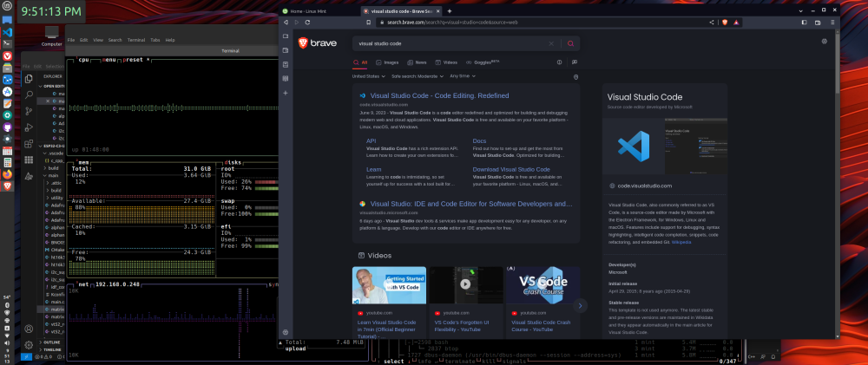The height and width of the screenshot is (365, 868).
Task: Toggle Brave sidebar panel button
Action: click(x=805, y=23)
